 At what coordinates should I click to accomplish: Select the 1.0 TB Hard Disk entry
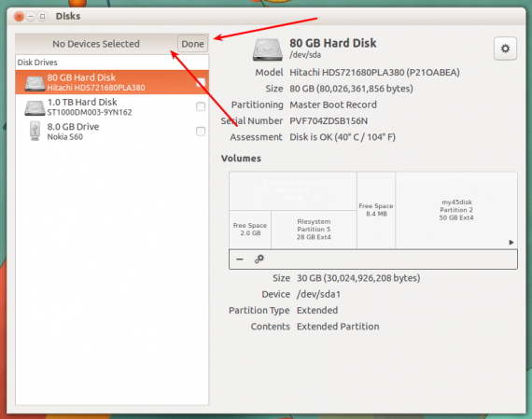pyautogui.click(x=112, y=107)
